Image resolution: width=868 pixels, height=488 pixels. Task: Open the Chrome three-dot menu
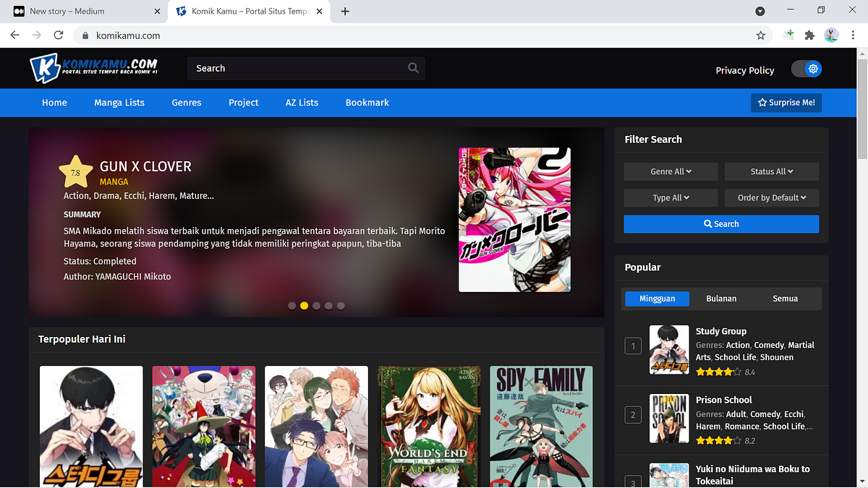[x=853, y=35]
